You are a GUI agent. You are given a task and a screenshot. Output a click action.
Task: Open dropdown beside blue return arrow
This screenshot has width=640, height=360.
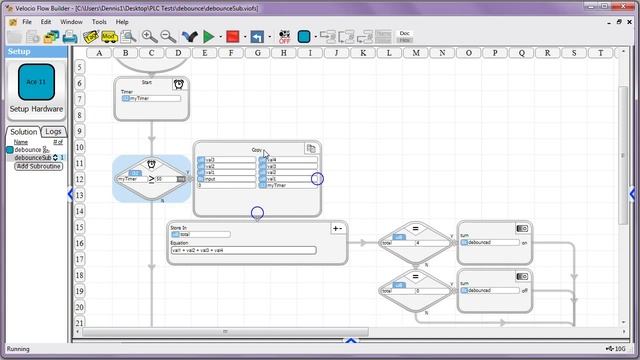tap(269, 37)
